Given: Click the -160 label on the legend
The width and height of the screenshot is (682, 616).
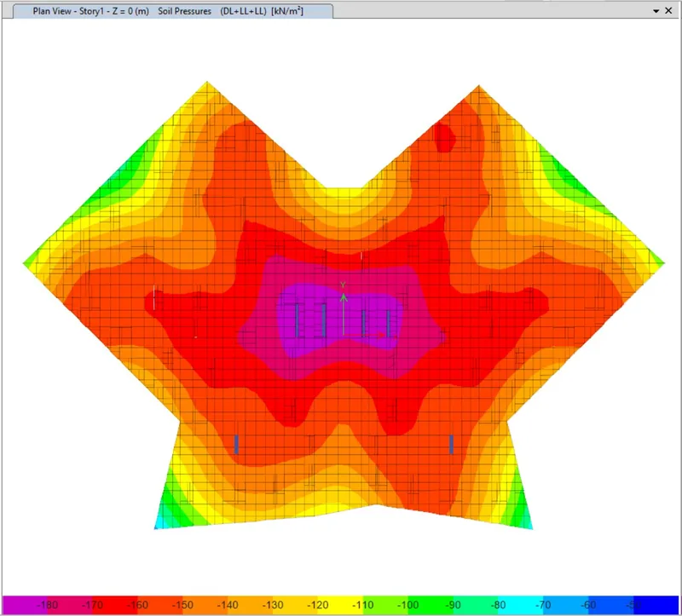Looking at the screenshot, I should pyautogui.click(x=137, y=605).
